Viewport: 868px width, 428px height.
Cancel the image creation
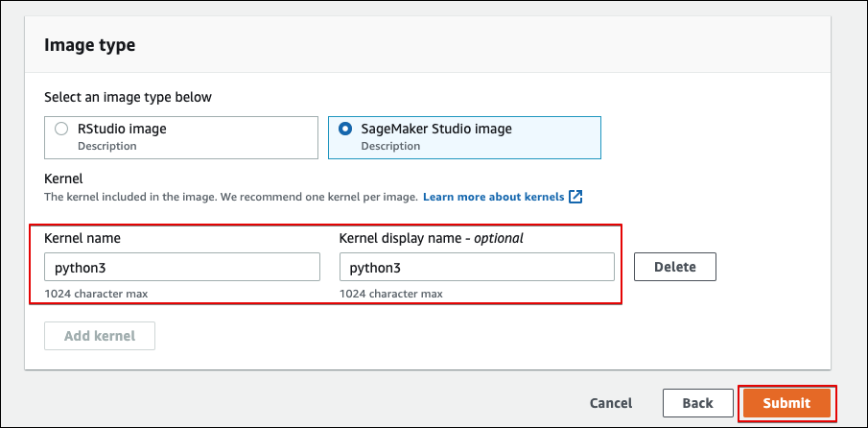[x=611, y=403]
